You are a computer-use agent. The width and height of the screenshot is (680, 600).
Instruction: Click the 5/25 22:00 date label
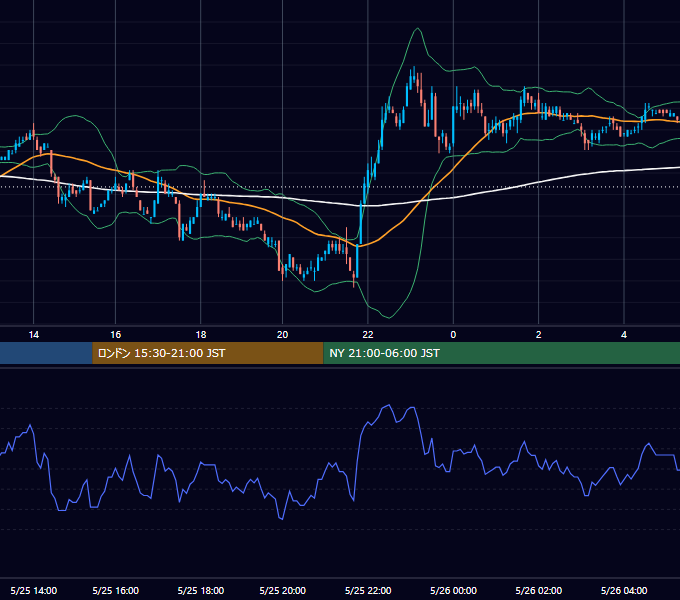[368, 590]
